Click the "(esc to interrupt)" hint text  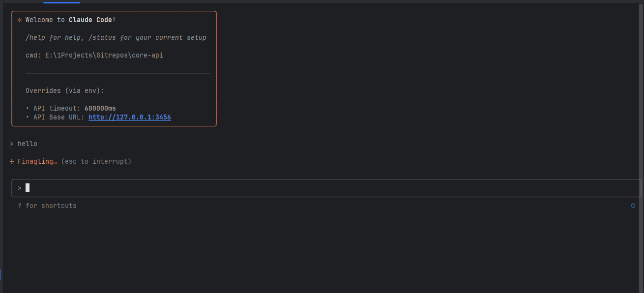96,161
